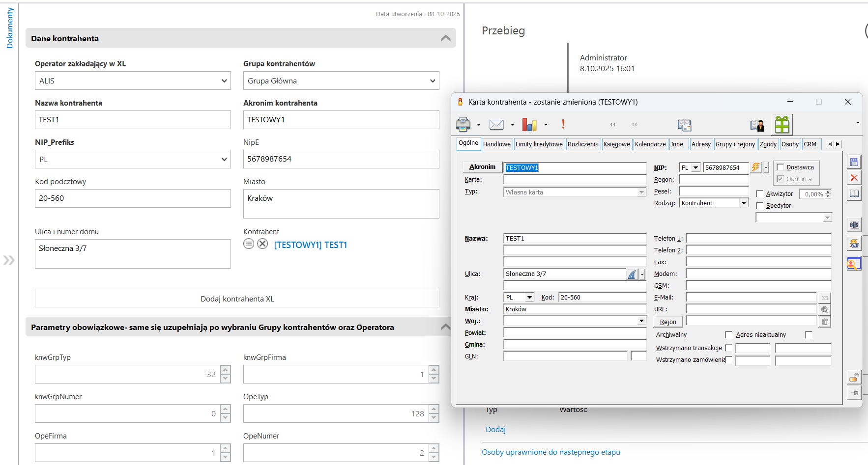Click the GUS lookup icon
The image size is (868, 465).
(x=854, y=225)
